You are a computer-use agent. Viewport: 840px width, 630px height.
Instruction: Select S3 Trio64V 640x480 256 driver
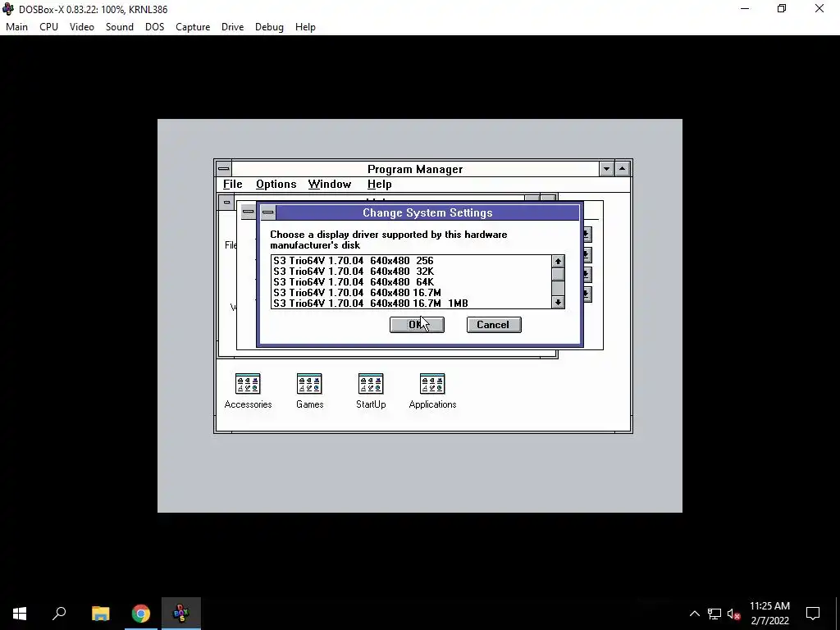[x=411, y=261]
